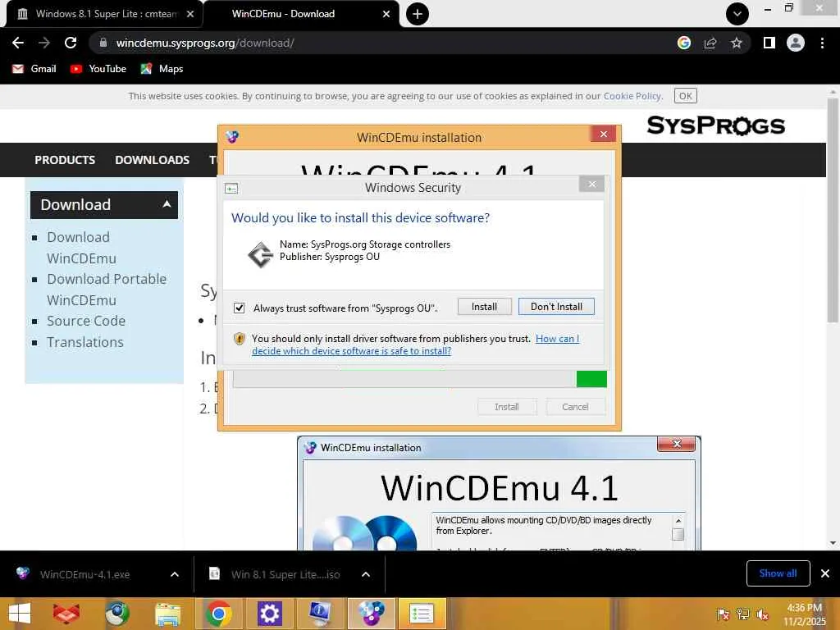Open Translations sidebar link
840x630 pixels.
point(85,342)
